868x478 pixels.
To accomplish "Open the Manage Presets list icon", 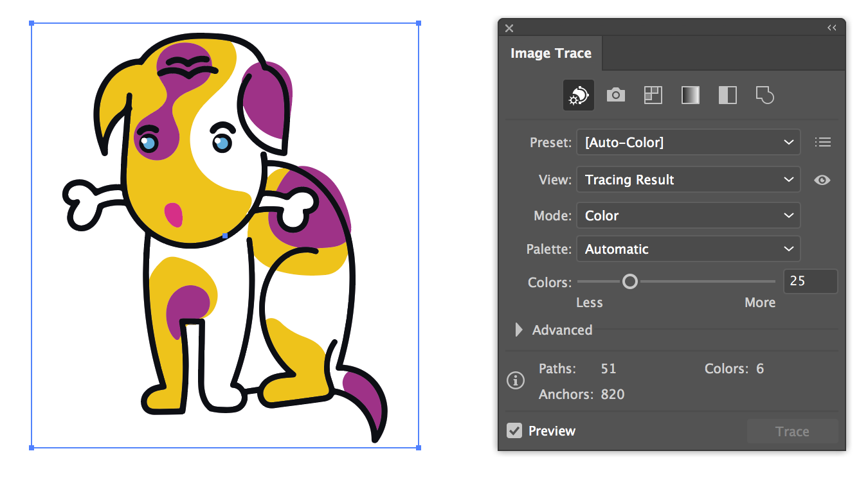I will pos(822,143).
